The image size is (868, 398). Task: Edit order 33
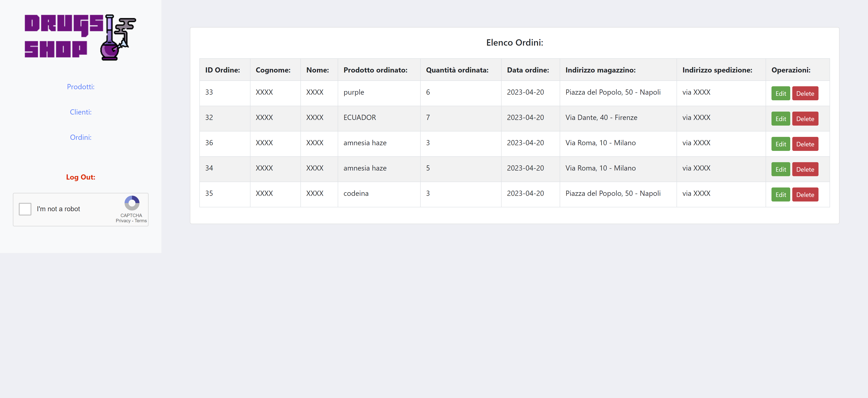pyautogui.click(x=780, y=94)
